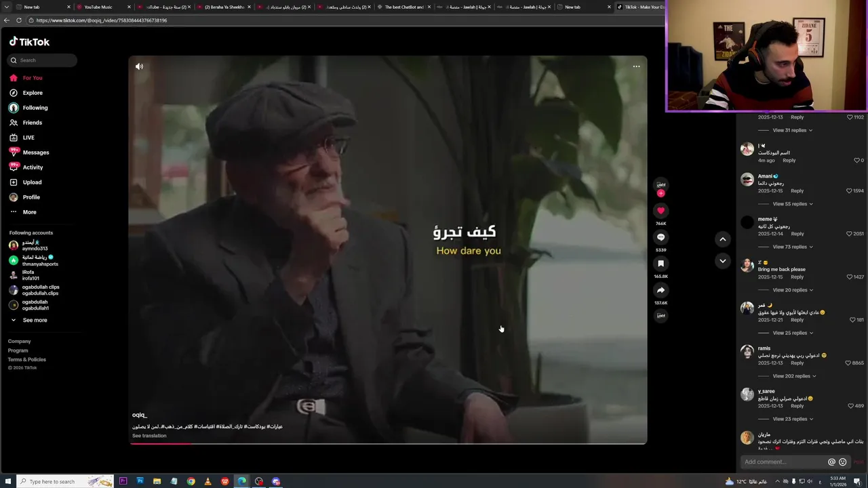Expand View 31 replies
This screenshot has height=488, width=868.
coord(791,130)
